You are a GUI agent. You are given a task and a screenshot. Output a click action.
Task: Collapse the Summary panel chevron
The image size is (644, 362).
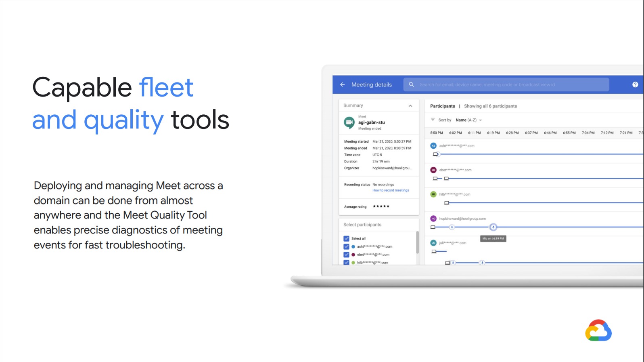click(410, 105)
